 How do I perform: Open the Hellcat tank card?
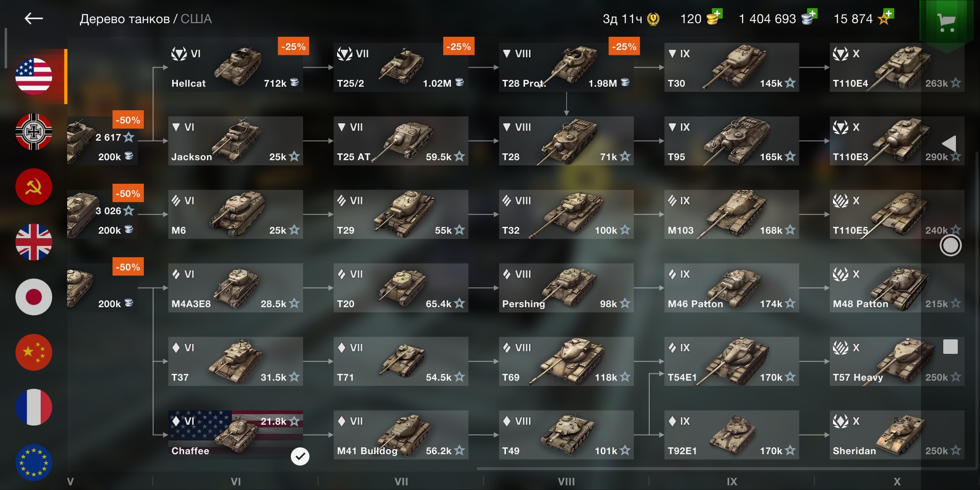pyautogui.click(x=235, y=68)
